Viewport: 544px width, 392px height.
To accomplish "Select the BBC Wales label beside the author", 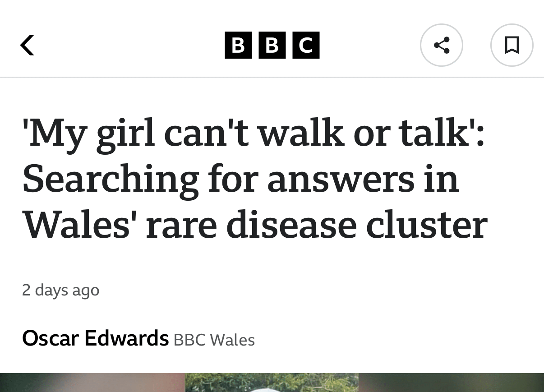I will tap(214, 340).
